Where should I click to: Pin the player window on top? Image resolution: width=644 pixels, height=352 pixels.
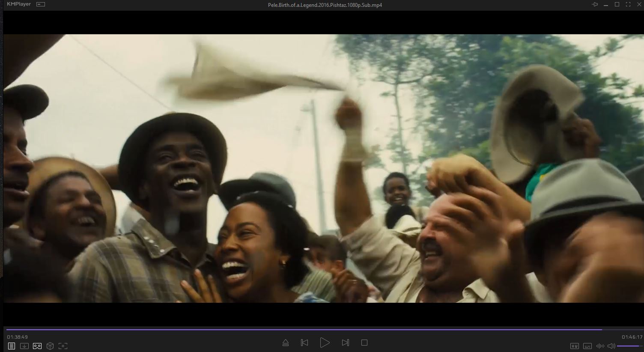tap(595, 5)
